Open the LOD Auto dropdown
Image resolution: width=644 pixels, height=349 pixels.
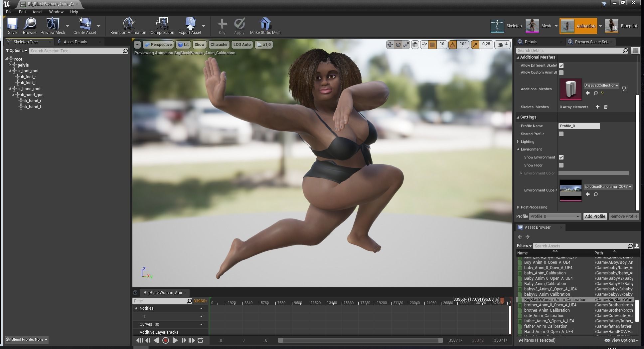pyautogui.click(x=242, y=45)
